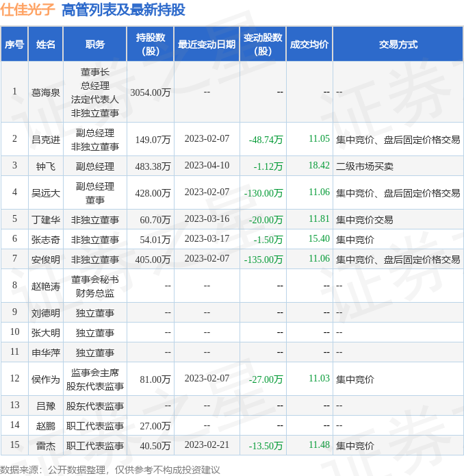Click the name 钟飞
Viewport: 464px width, 476px height.
click(x=45, y=166)
